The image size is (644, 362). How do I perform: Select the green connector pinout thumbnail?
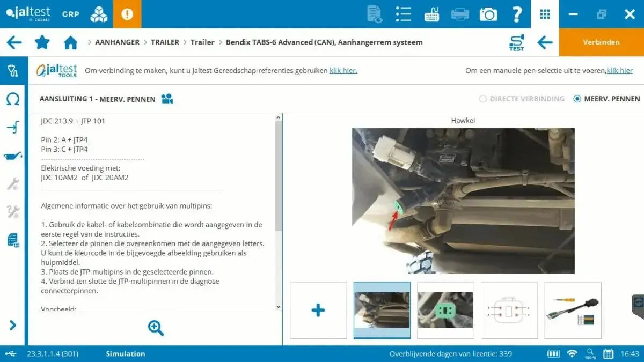click(x=445, y=310)
